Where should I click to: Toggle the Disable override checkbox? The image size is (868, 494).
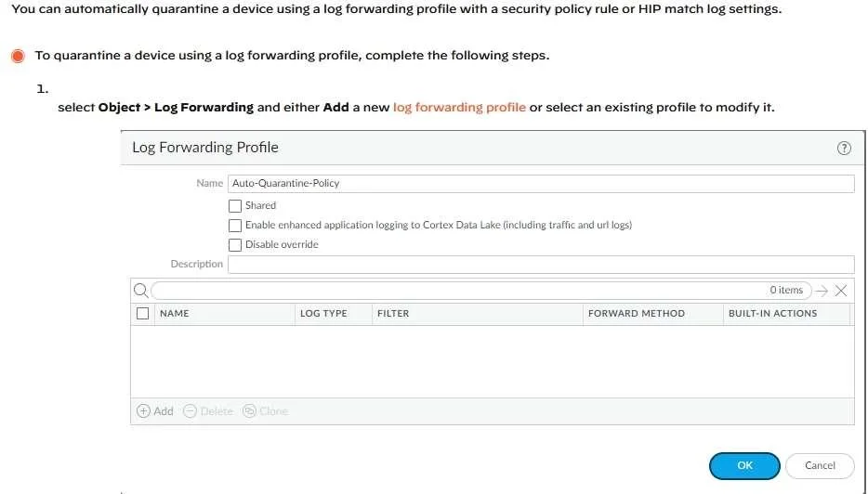[x=235, y=244]
